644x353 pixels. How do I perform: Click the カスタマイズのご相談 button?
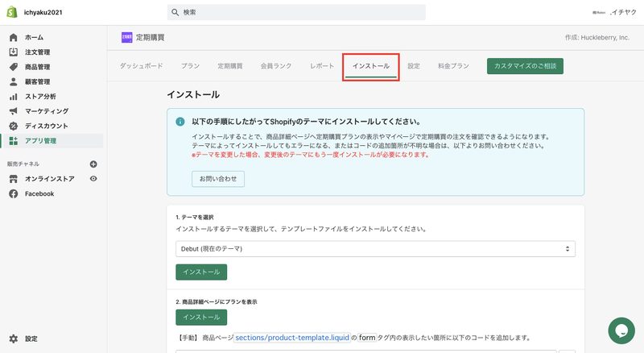click(525, 66)
